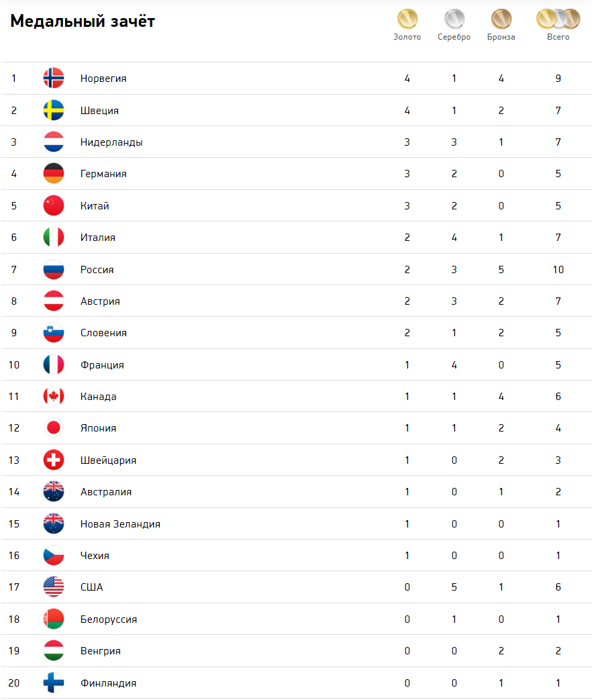Select the Netherlands flag icon
592x700 pixels.
pos(54,142)
